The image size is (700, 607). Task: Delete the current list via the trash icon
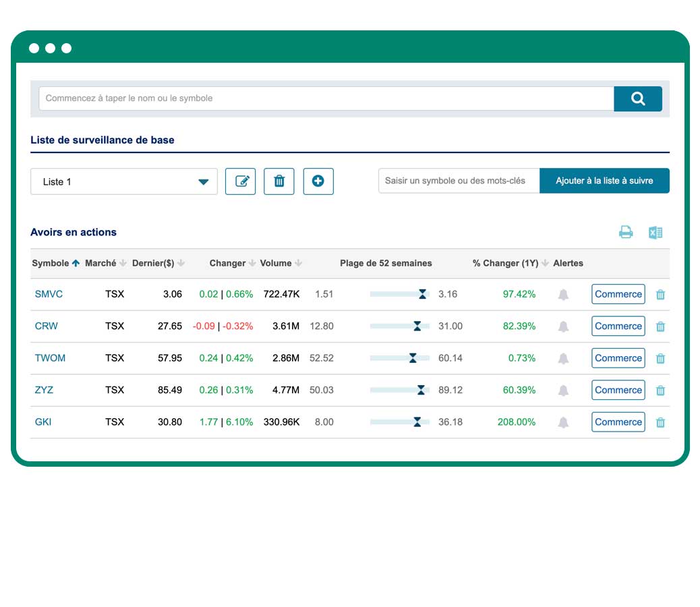[279, 181]
